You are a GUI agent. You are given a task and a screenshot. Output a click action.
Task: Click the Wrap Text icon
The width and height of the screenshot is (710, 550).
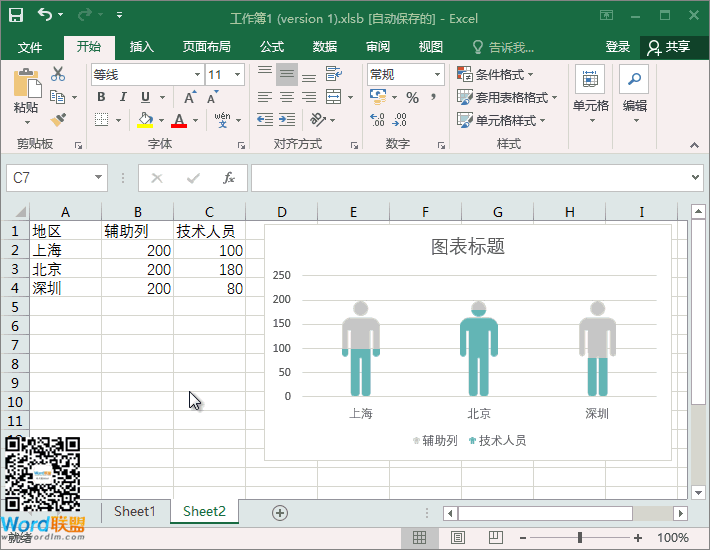tap(334, 74)
